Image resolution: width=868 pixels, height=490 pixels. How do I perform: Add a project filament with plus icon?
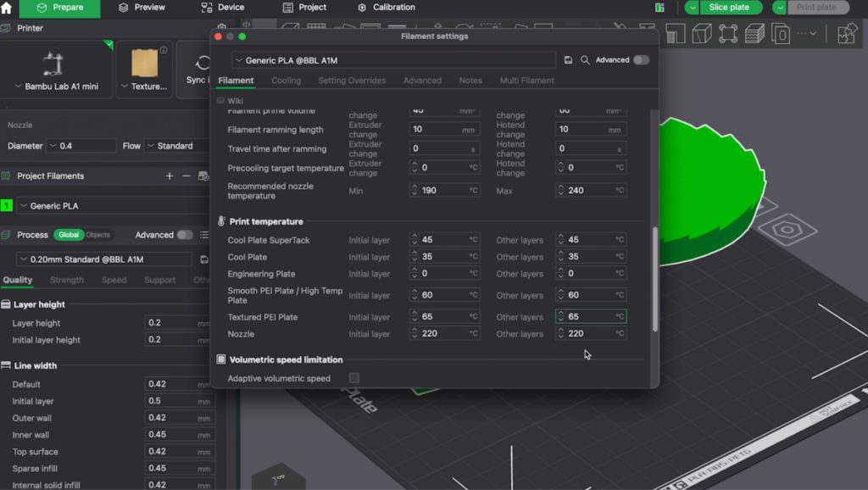pyautogui.click(x=170, y=176)
